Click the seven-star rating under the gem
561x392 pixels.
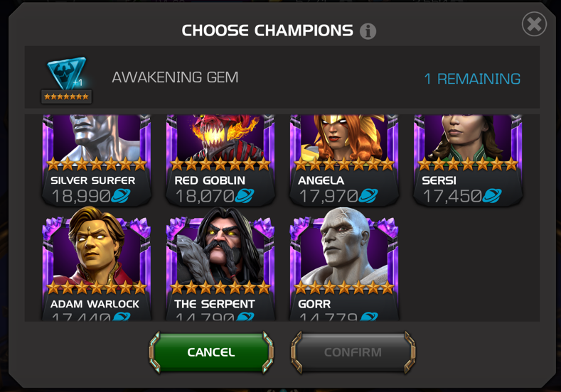(x=67, y=97)
